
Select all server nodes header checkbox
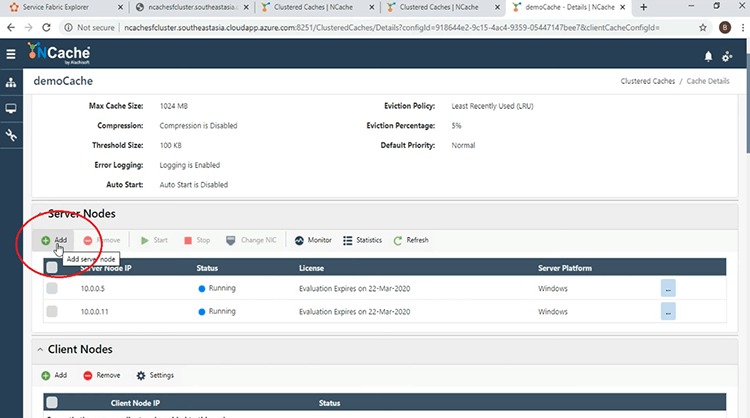(52, 267)
